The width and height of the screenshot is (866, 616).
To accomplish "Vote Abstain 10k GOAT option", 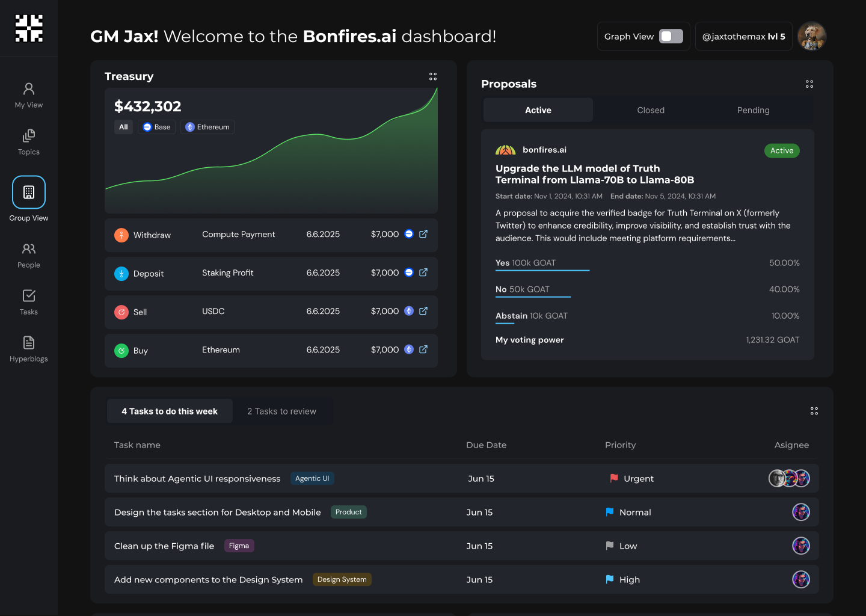I will click(x=532, y=316).
